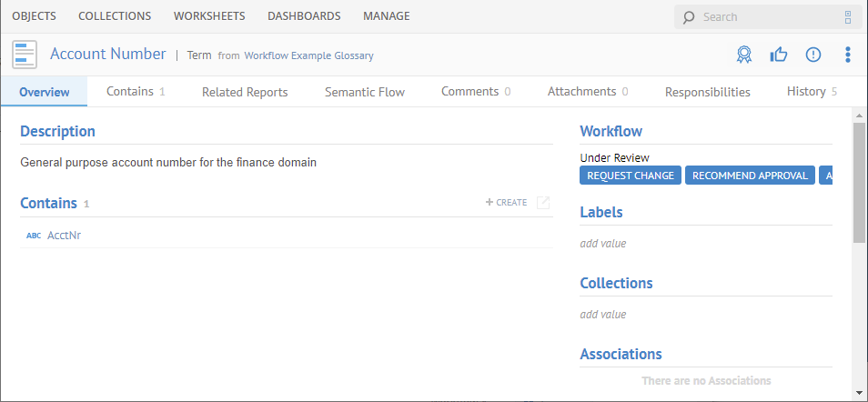
Task: Click the Term object icon beside title
Action: pyautogui.click(x=25, y=55)
